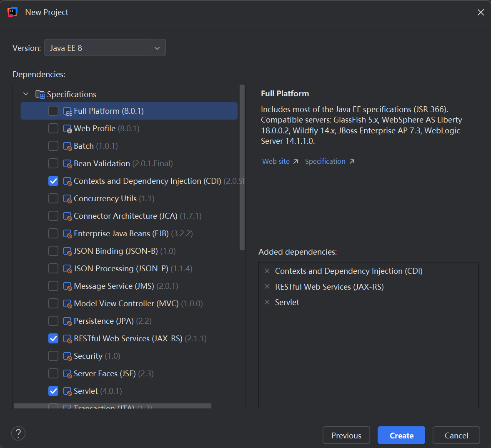Enable the Web Profile checkbox
491x448 pixels.
[x=53, y=128]
